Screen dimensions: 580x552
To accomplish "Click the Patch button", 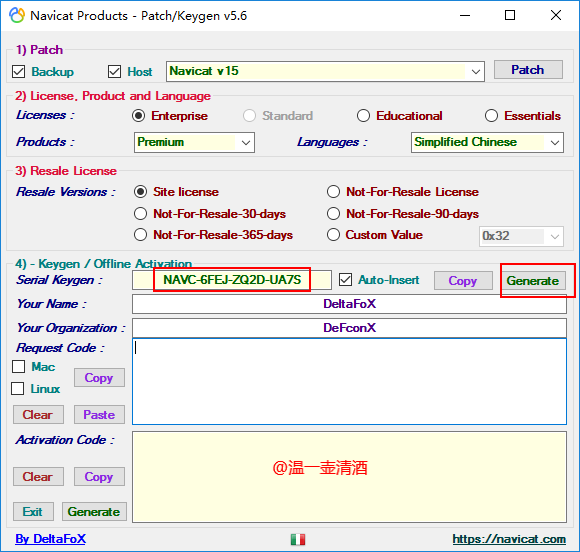I will [x=528, y=70].
